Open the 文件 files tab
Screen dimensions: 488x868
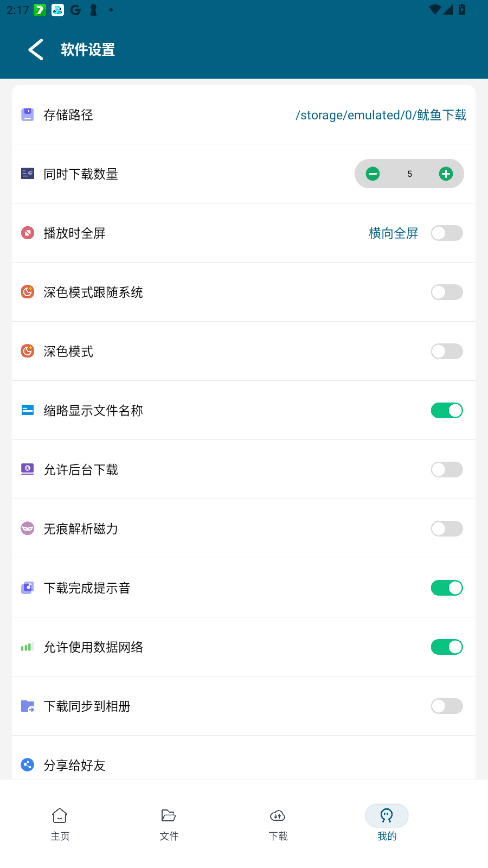click(169, 824)
